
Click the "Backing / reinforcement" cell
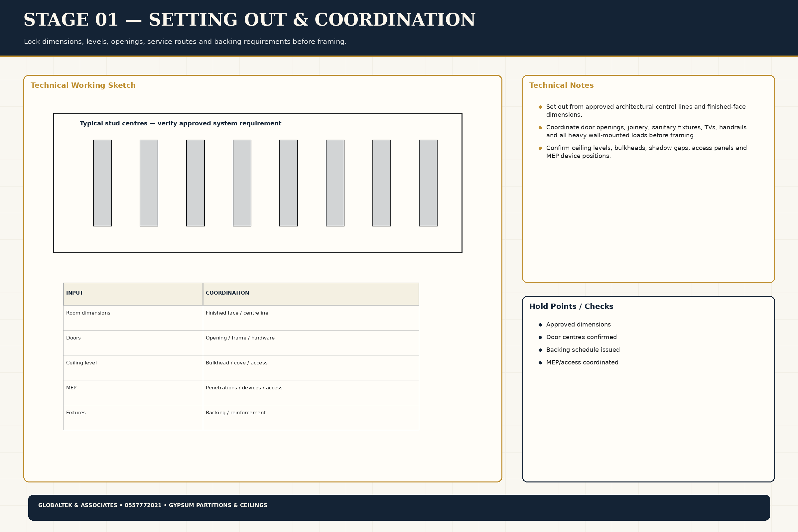(311, 418)
